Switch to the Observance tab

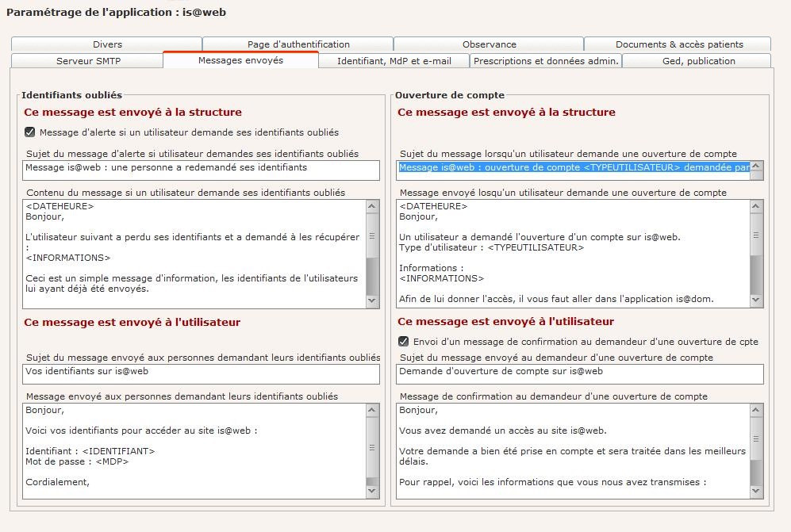(x=489, y=44)
